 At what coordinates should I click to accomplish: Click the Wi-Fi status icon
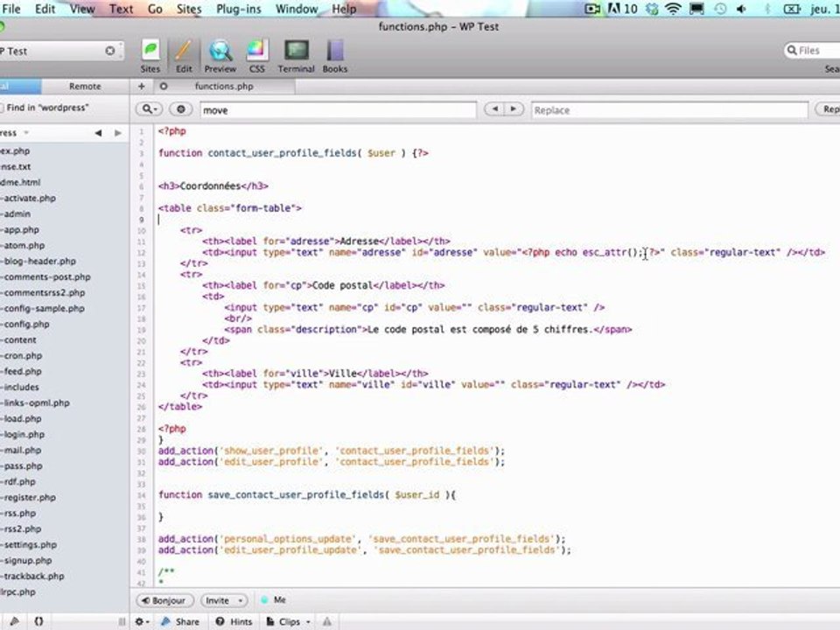(x=673, y=9)
